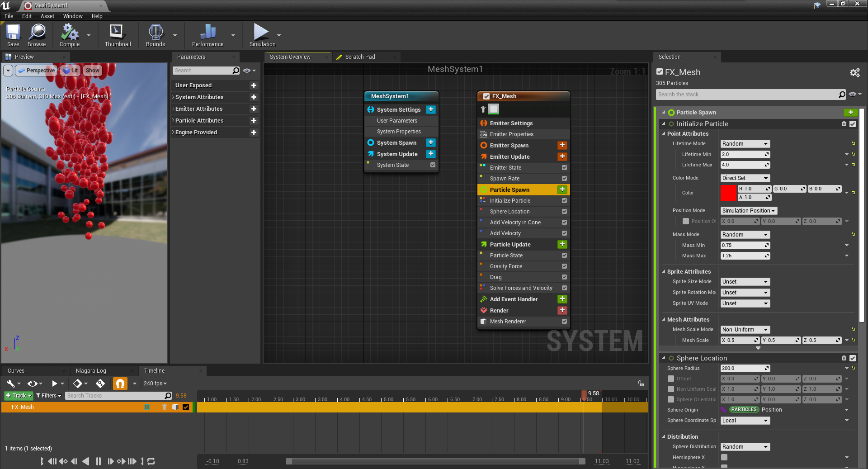The height and width of the screenshot is (469, 868).
Task: Open the Filters button in timeline
Action: pyautogui.click(x=48, y=396)
